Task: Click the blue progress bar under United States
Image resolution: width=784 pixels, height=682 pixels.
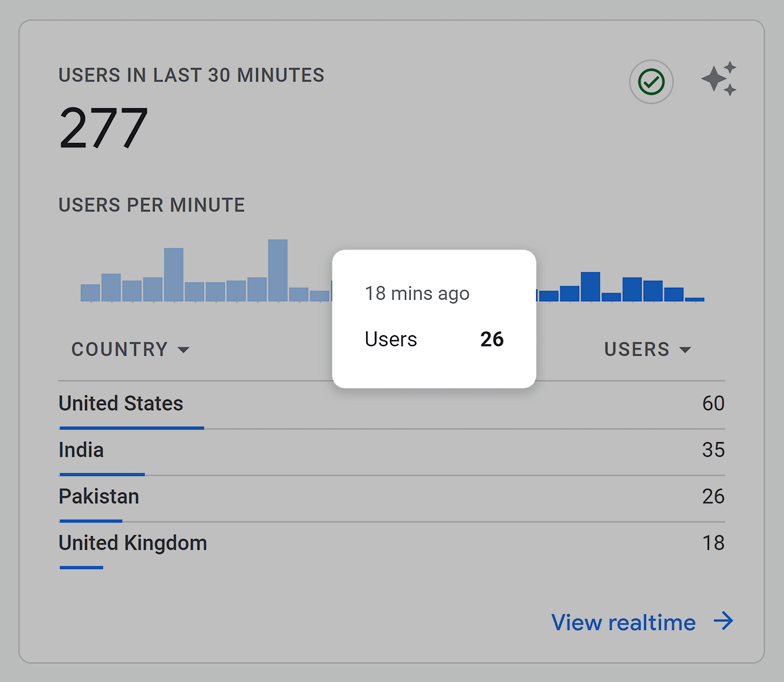Action: (x=132, y=428)
